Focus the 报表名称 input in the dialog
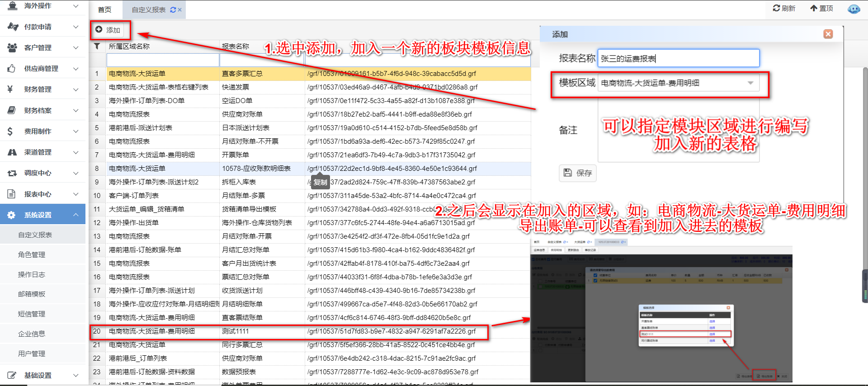 tap(679, 58)
